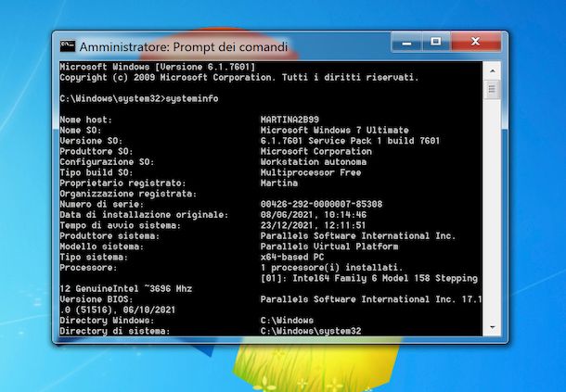Click the 'systeminfo' command text
The image size is (566, 392).
point(192,98)
